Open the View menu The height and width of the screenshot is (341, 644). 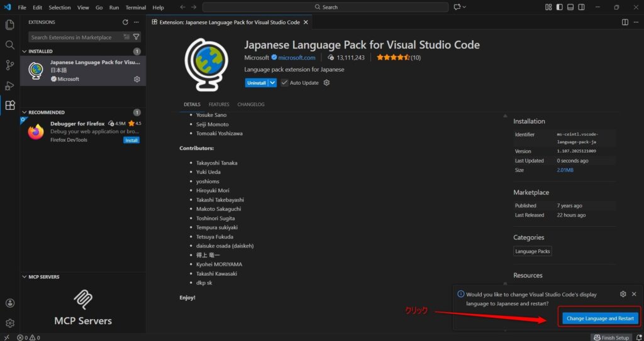(x=83, y=8)
